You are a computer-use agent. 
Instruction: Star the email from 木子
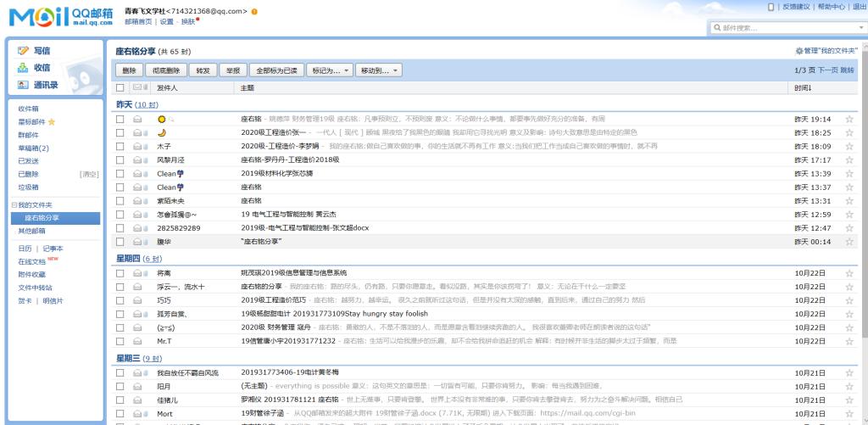849,147
